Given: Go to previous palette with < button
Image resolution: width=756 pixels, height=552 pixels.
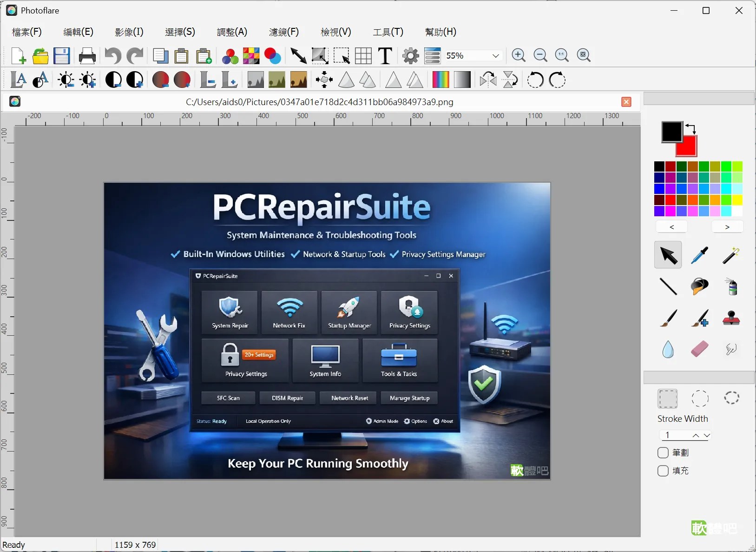Looking at the screenshot, I should coord(672,227).
